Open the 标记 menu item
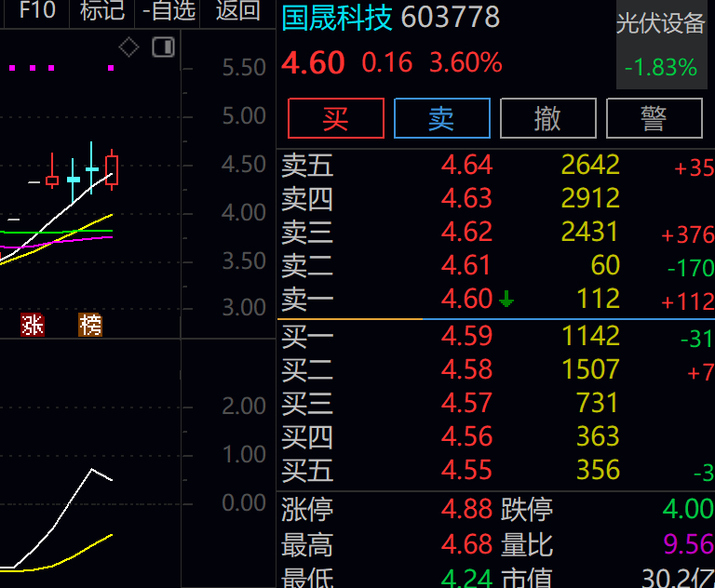The width and height of the screenshot is (715, 588). click(102, 10)
